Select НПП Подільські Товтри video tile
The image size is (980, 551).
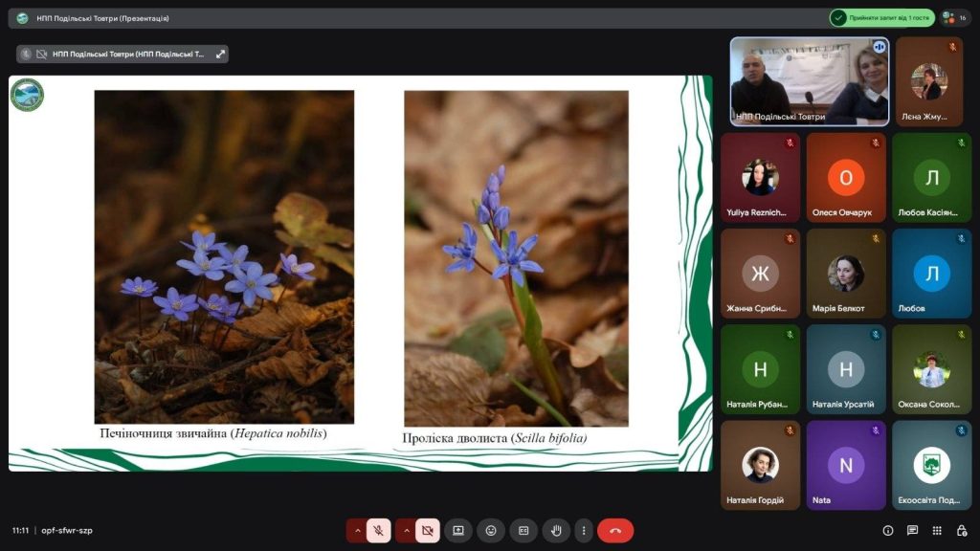click(810, 81)
